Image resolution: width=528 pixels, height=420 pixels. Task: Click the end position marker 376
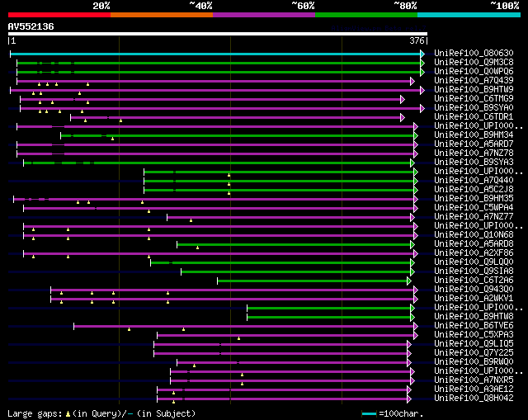[417, 40]
